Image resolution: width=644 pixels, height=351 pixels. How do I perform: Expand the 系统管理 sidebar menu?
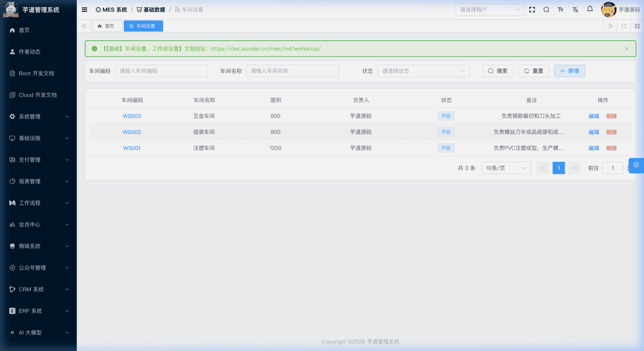coord(38,117)
